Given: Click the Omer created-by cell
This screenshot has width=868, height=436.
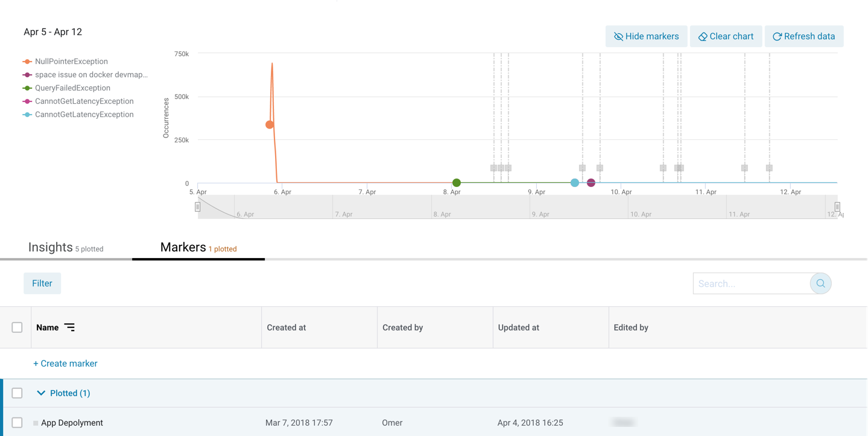Looking at the screenshot, I should [x=392, y=423].
